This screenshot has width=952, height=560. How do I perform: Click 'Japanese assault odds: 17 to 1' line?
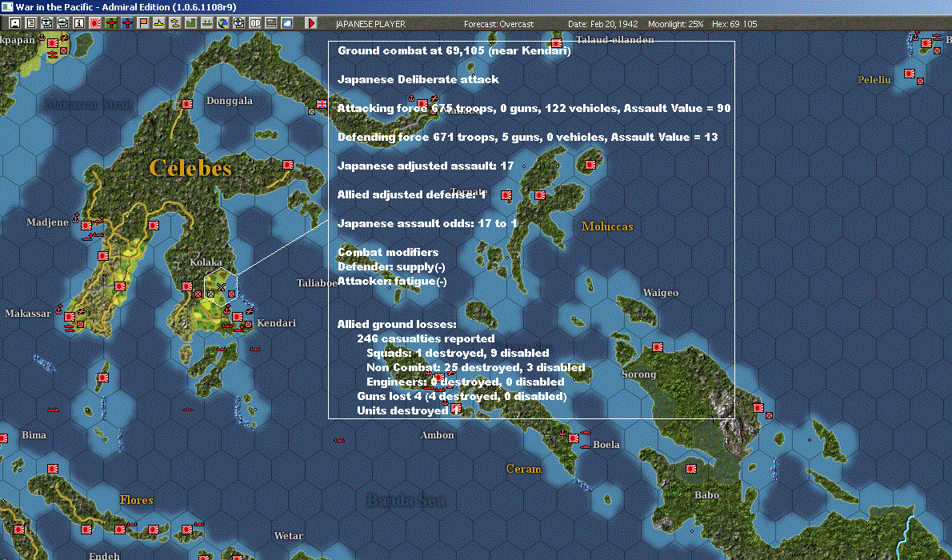click(x=427, y=223)
